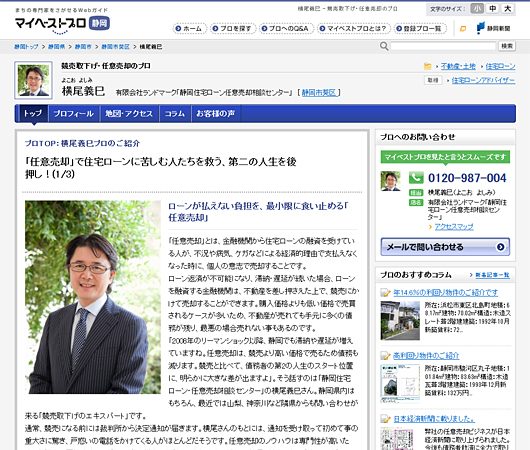Click the 不動産・土地 category link
530x450 pixels.
click(x=458, y=66)
